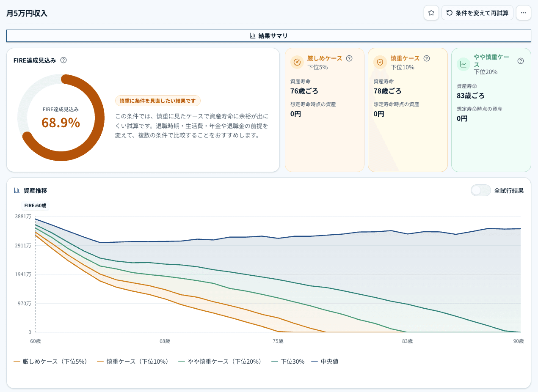Click the 970万 y-axis label

click(24, 303)
